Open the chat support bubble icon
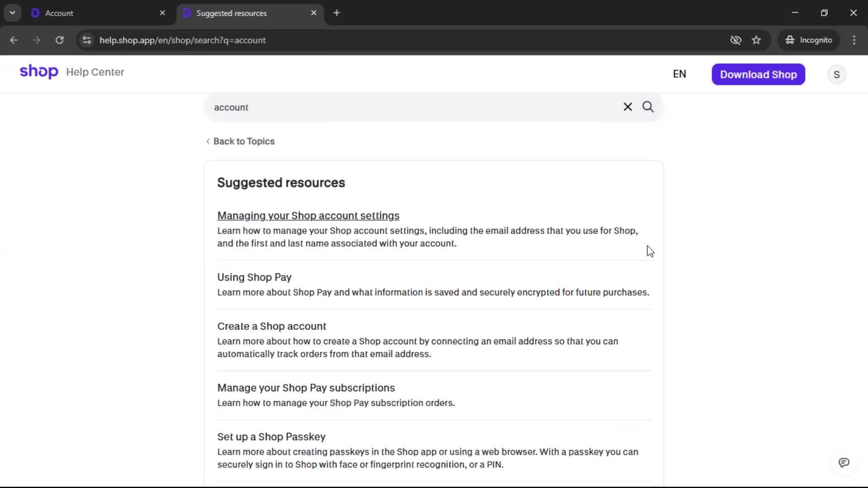Screen dimensions: 868x488 click(844, 463)
